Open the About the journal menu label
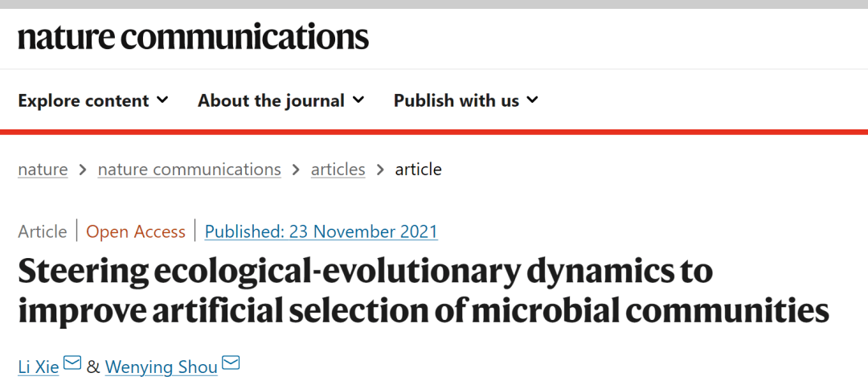This screenshot has height=389, width=868. click(x=271, y=100)
